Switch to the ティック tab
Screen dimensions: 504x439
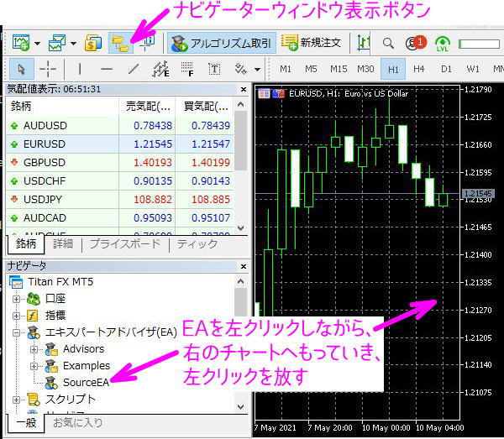coord(197,244)
